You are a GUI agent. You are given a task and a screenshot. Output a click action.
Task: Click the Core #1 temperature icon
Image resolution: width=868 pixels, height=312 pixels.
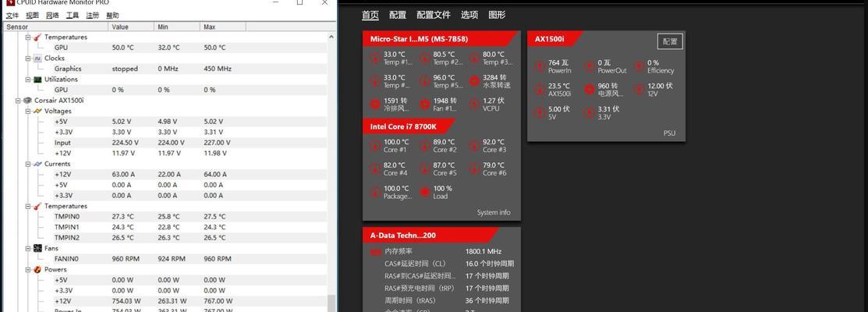[x=375, y=146]
